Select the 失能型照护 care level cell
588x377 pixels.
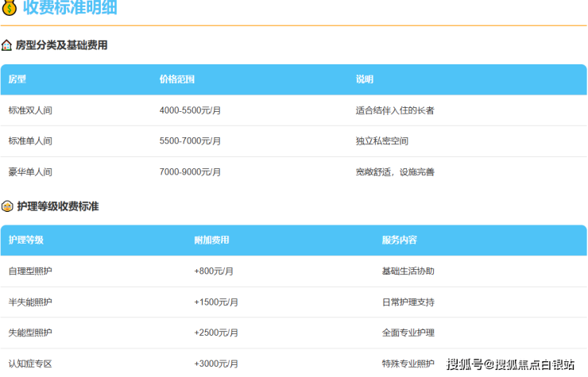coord(30,333)
